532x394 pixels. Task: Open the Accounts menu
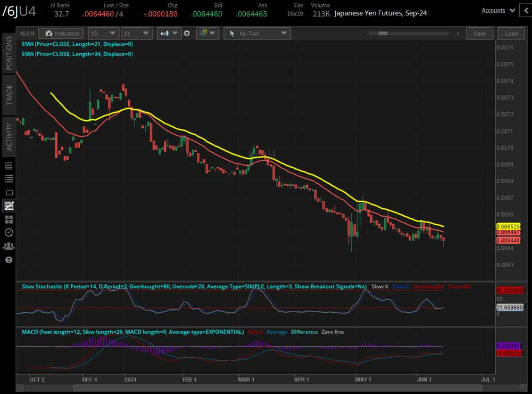click(x=498, y=10)
